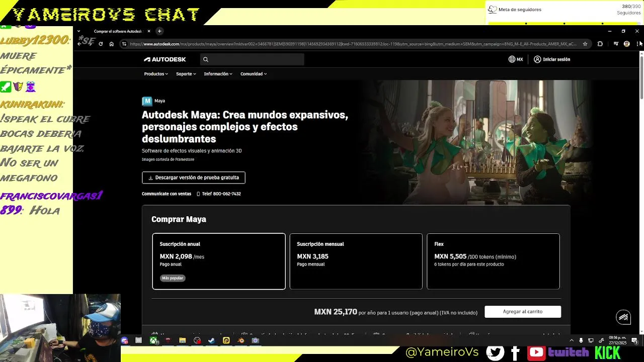This screenshot has width=644, height=362.
Task: Go to the browser home page
Action: click(x=111, y=44)
